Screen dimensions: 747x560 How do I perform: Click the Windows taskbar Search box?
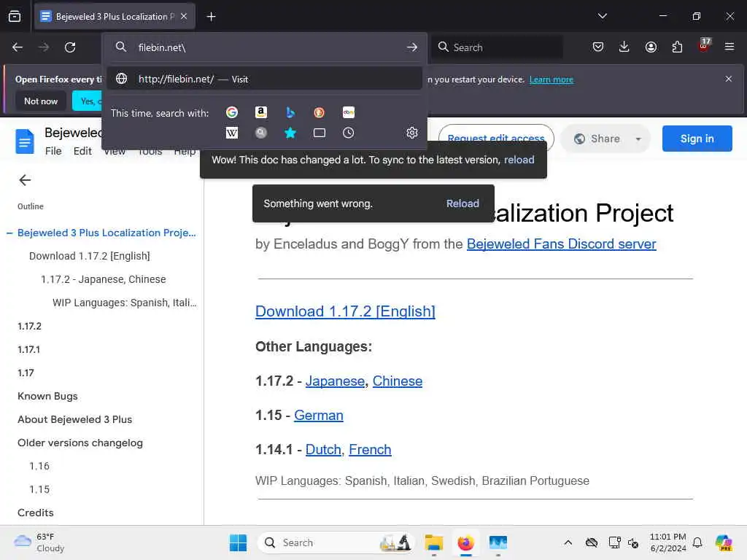tap(336, 542)
